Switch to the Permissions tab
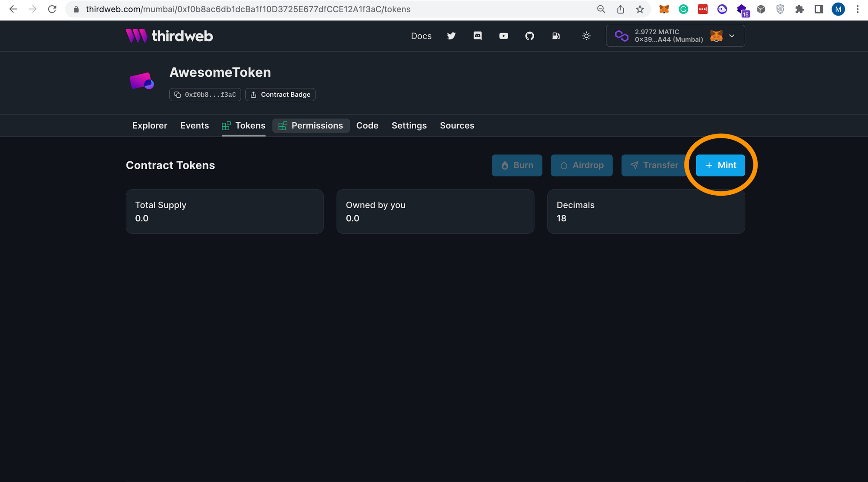The width and height of the screenshot is (868, 482). click(311, 125)
